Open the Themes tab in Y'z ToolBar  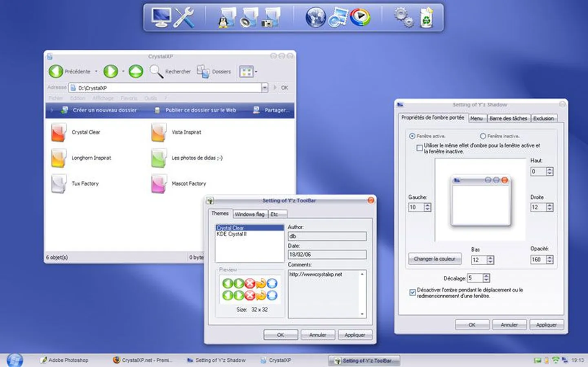coord(220,213)
